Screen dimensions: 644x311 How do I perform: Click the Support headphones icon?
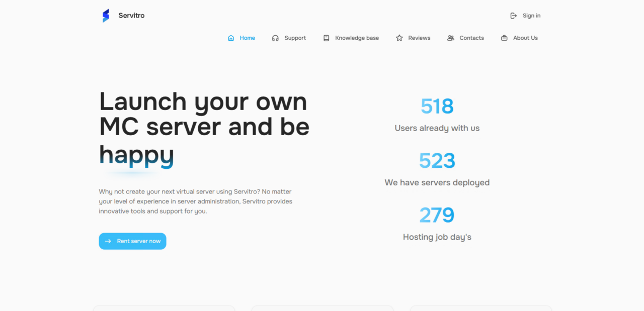pyautogui.click(x=275, y=38)
